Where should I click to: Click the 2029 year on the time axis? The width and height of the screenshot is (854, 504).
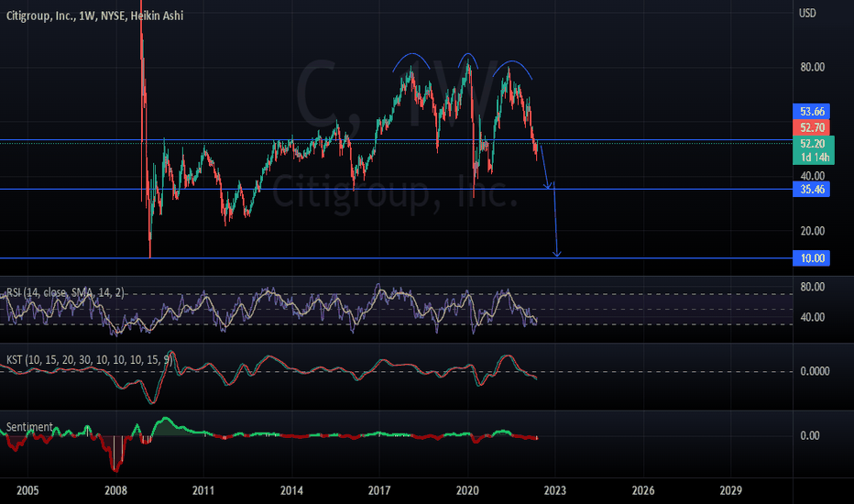pyautogui.click(x=731, y=490)
